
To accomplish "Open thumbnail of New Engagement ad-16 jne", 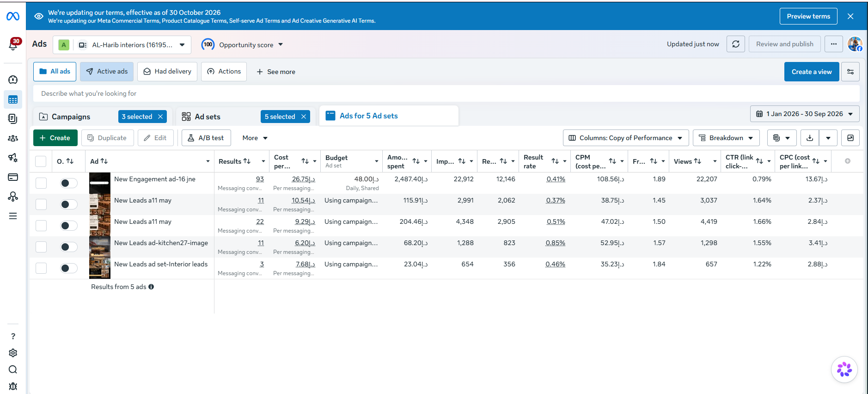I will click(100, 183).
